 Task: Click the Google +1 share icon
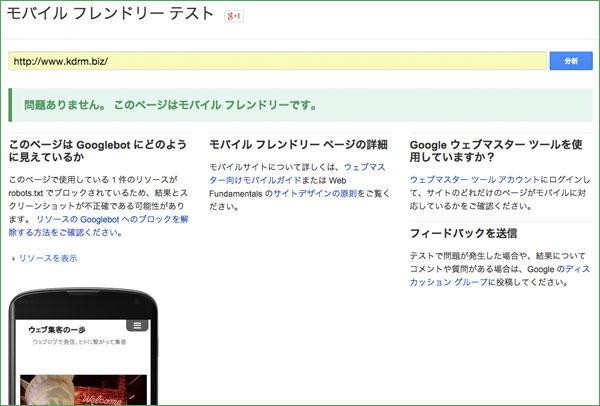point(234,16)
